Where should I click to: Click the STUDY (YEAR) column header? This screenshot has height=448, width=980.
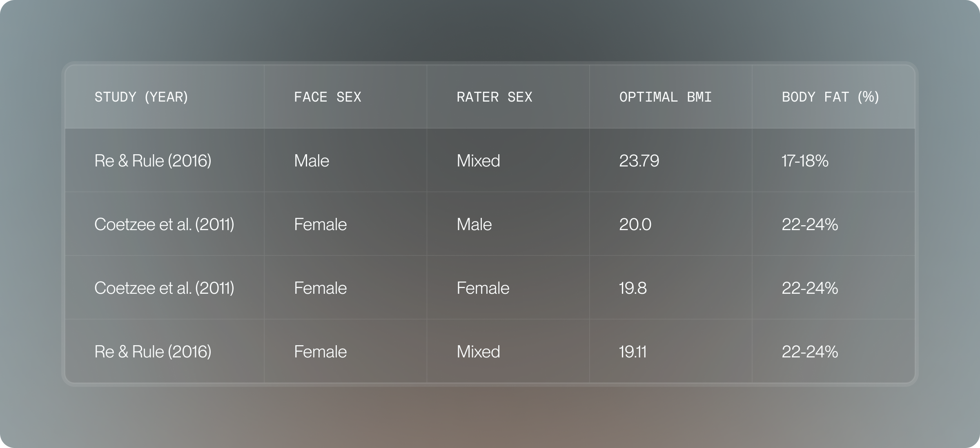141,97
